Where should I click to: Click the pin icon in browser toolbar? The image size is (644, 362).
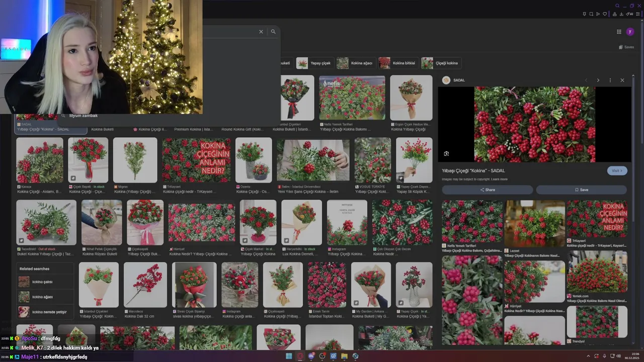[584, 14]
